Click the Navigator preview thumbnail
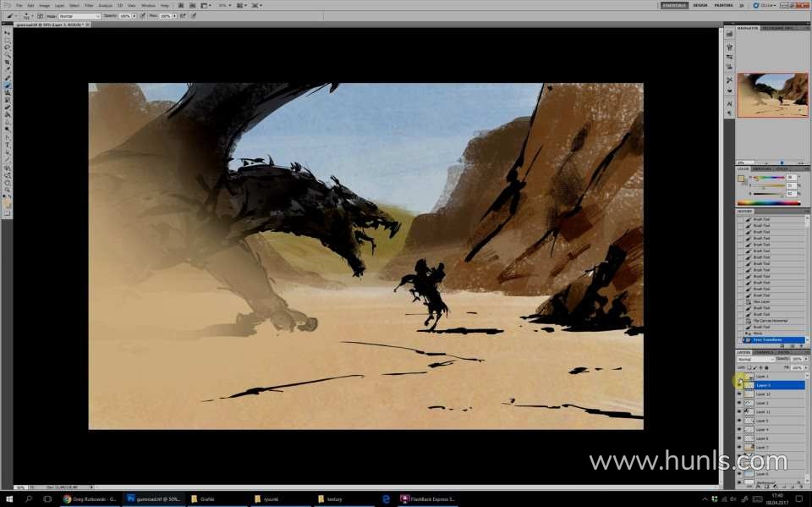The height and width of the screenshot is (507, 812). coord(772,94)
